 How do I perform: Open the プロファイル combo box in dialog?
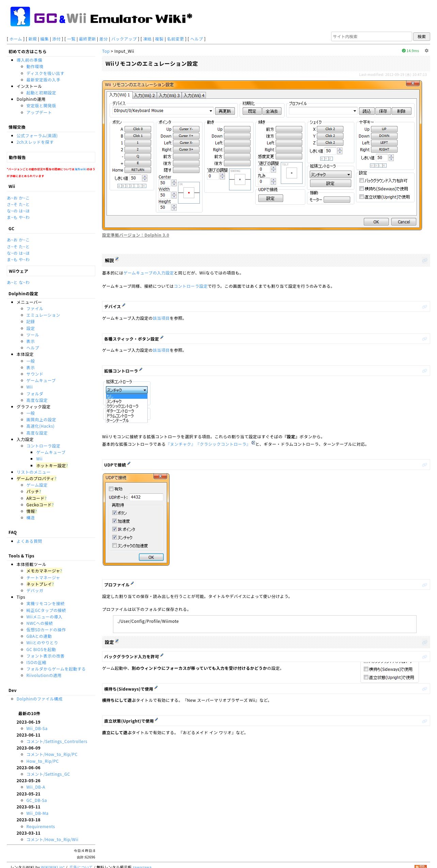pos(323,111)
